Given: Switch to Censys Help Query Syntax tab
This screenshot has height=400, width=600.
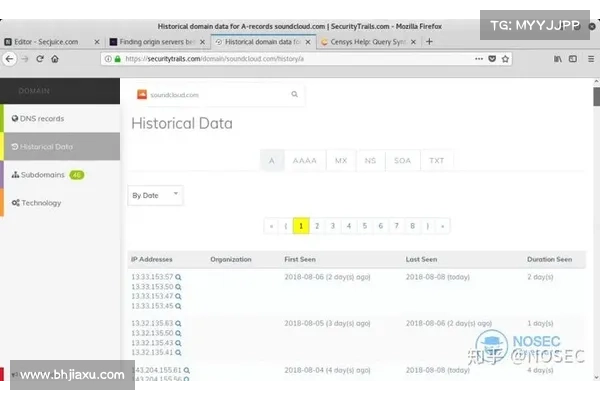Looking at the screenshot, I should (367, 42).
